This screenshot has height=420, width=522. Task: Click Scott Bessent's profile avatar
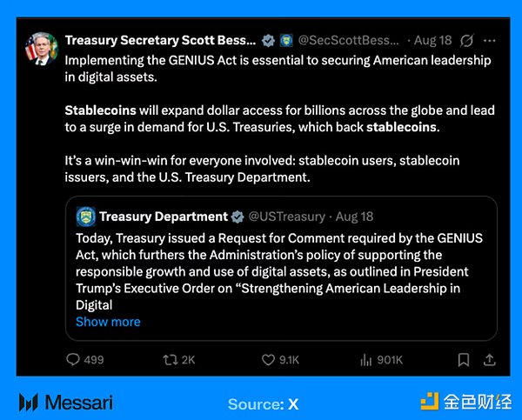[x=40, y=50]
